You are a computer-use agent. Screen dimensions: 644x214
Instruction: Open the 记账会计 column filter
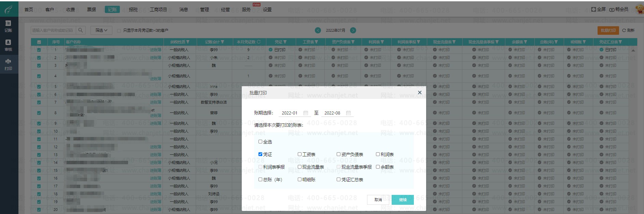point(223,42)
